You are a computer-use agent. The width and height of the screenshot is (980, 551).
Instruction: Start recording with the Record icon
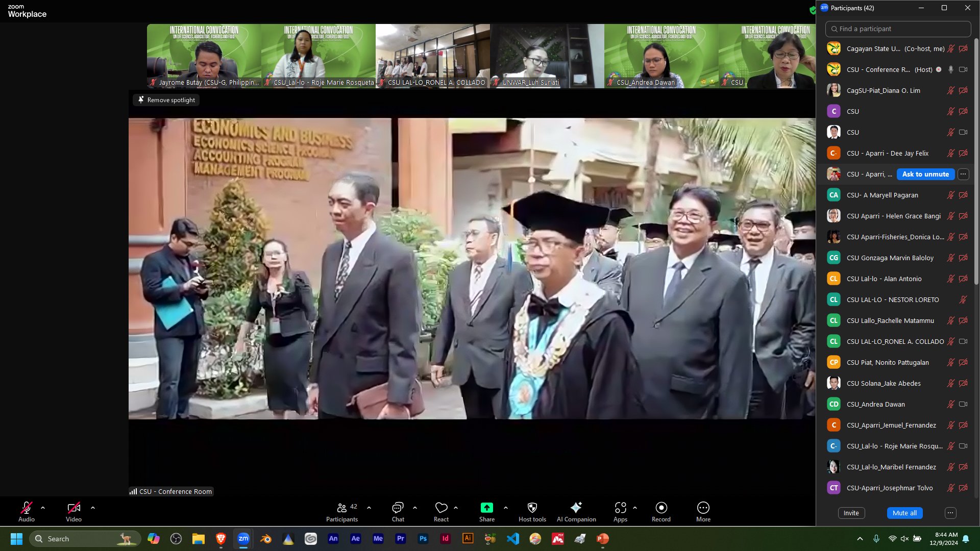click(x=661, y=508)
